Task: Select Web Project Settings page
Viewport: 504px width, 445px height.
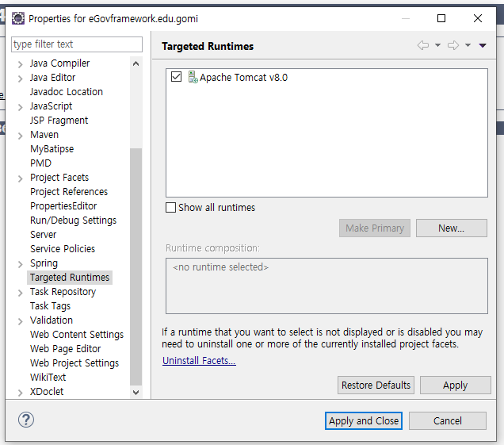Action: [74, 363]
